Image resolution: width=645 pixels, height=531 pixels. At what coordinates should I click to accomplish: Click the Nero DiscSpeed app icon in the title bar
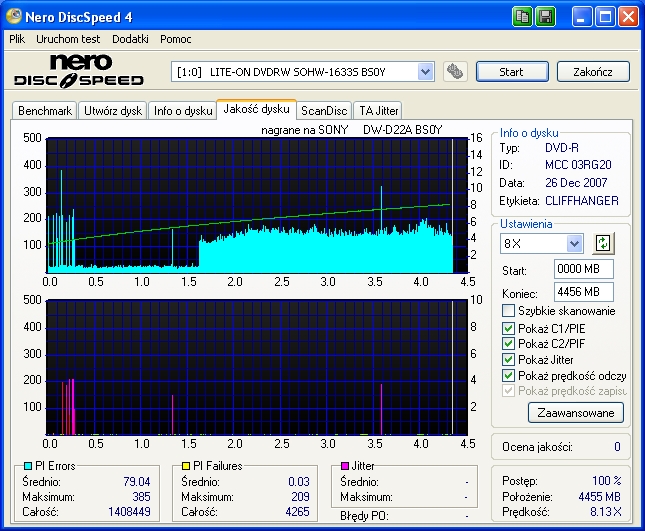tap(14, 16)
